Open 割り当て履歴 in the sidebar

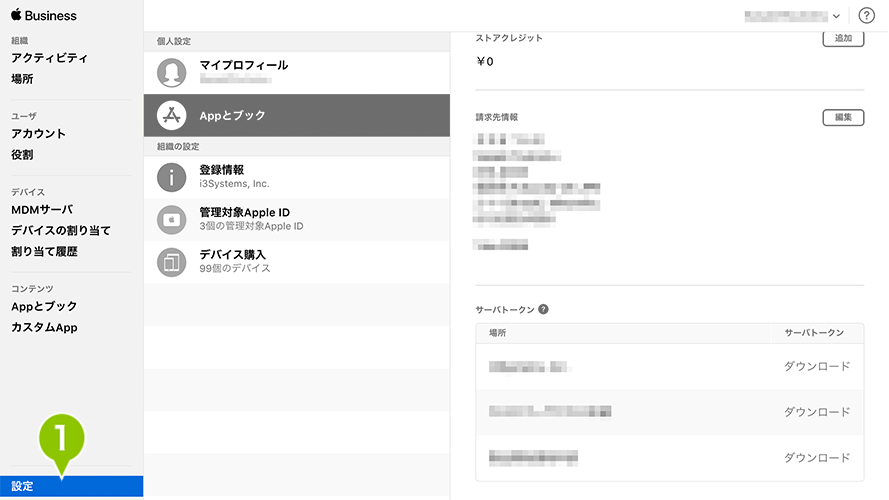point(44,252)
